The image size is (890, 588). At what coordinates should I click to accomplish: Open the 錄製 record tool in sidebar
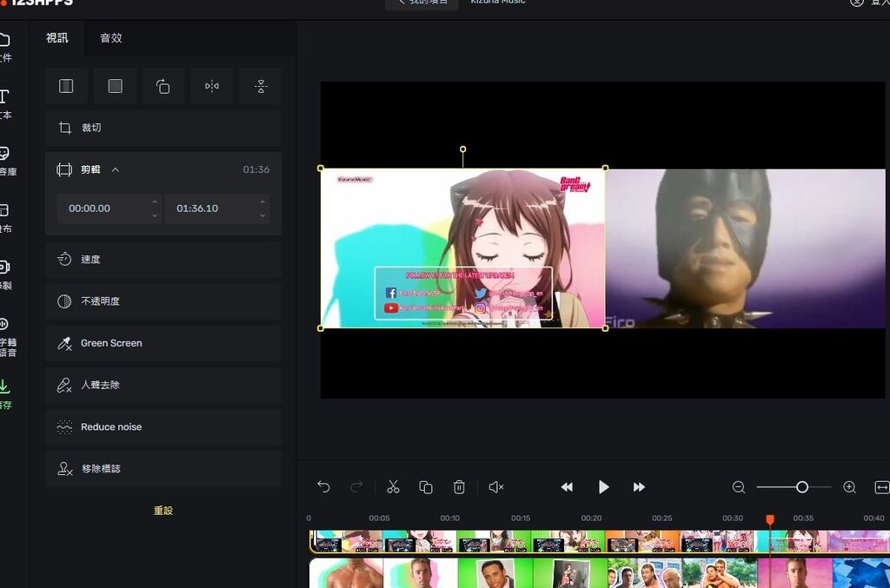click(x=5, y=275)
